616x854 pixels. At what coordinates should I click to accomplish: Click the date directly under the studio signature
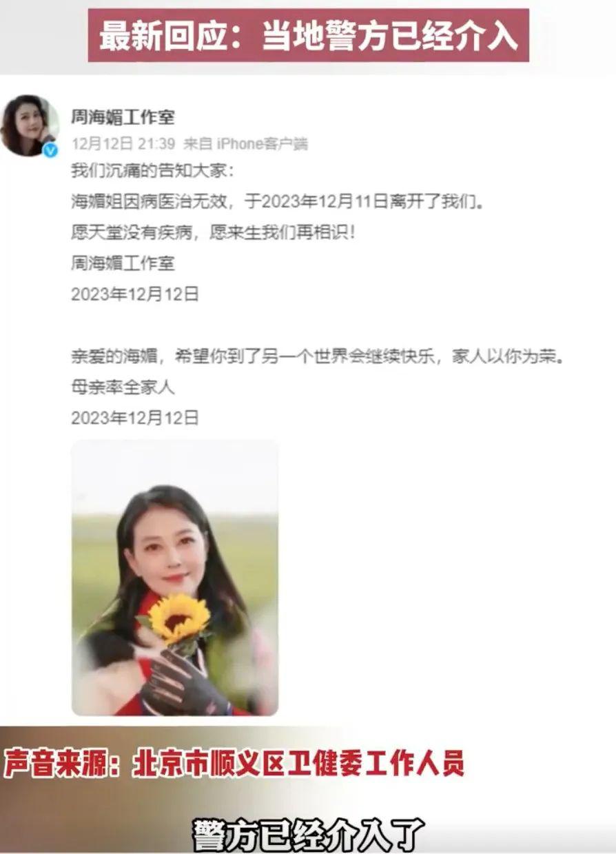pyautogui.click(x=135, y=294)
